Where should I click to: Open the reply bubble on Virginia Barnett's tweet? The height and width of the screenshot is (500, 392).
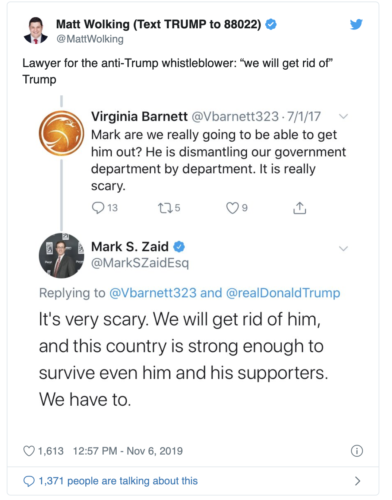(x=98, y=208)
